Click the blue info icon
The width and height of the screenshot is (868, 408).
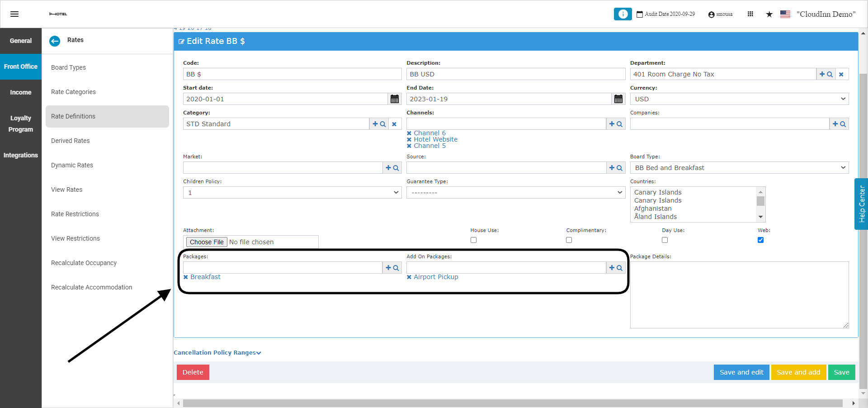click(x=623, y=14)
